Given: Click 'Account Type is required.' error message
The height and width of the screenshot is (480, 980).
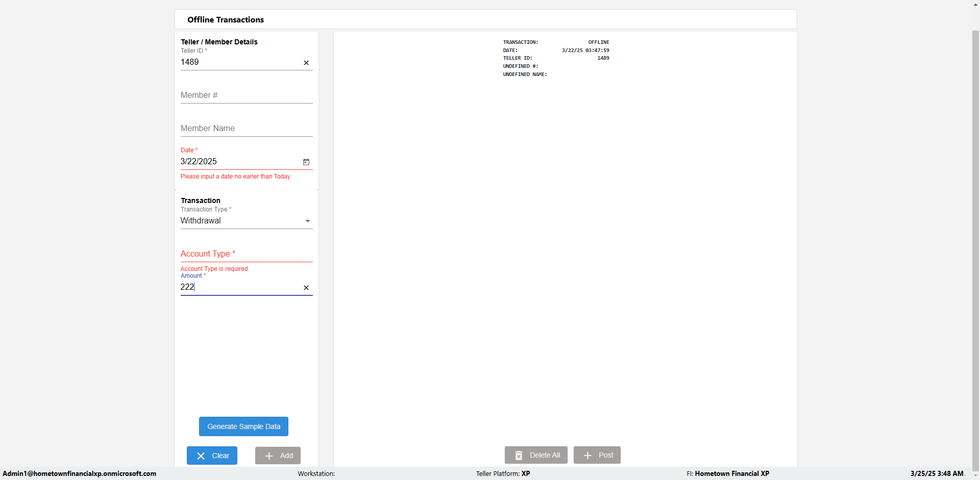Looking at the screenshot, I should click(215, 269).
